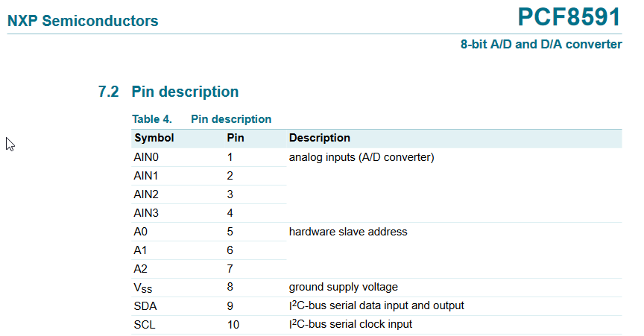Image resolution: width=644 pixels, height=336 pixels.
Task: Click the hardware slave address description
Action: 348,232
